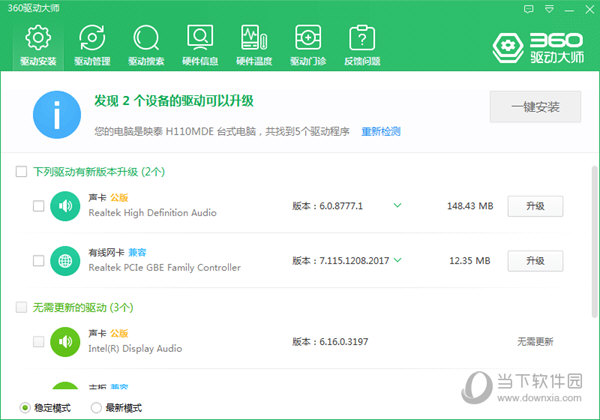Open the 驱动安装 gear icon tab
The width and height of the screenshot is (600, 420).
point(38,45)
